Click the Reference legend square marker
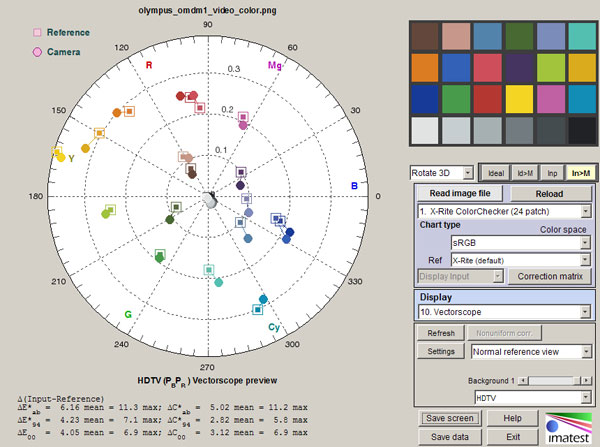The height and width of the screenshot is (447, 600). pyautogui.click(x=37, y=32)
